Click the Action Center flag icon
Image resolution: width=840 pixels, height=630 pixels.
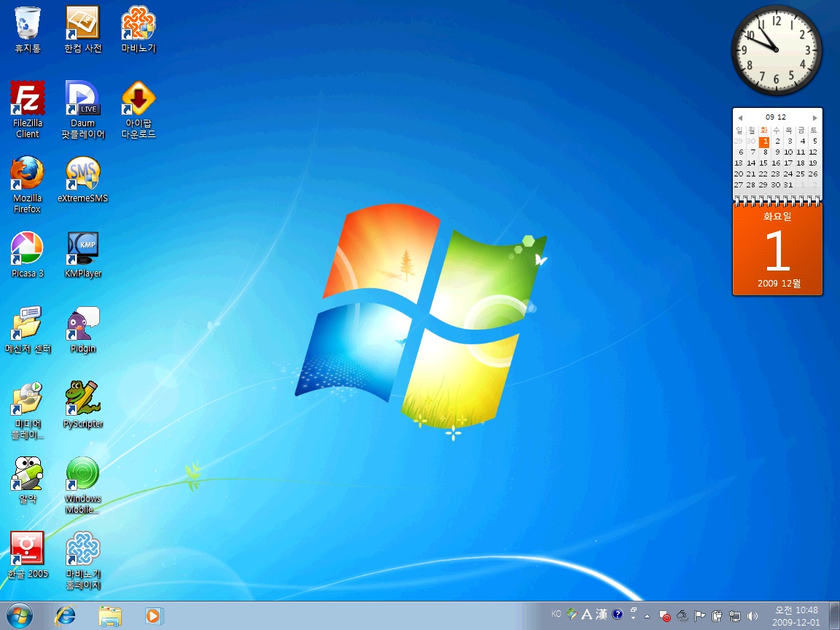(x=700, y=616)
